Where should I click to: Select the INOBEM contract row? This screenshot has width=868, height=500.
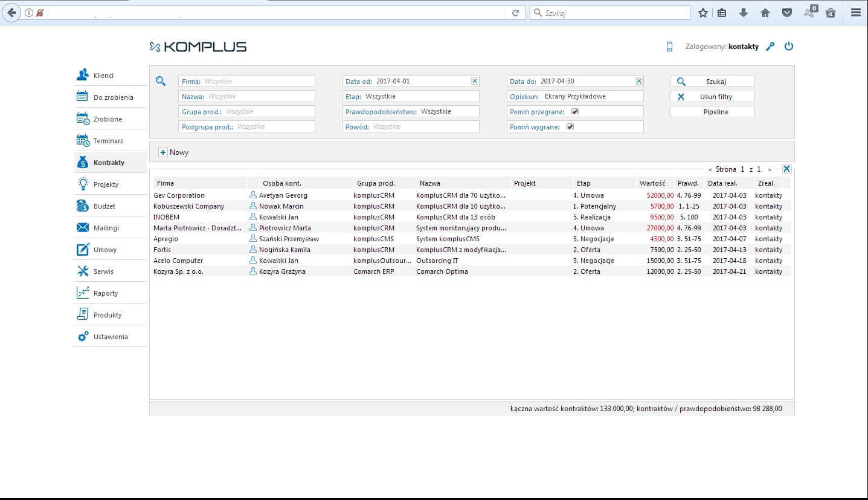click(472, 217)
